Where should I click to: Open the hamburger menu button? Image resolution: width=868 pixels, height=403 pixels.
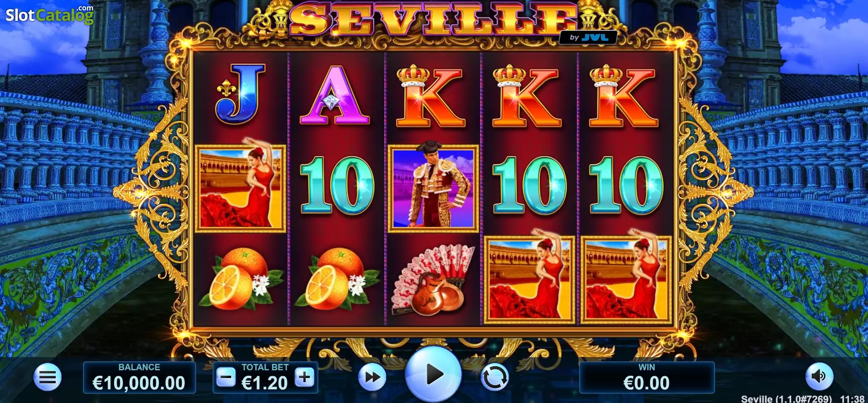[x=47, y=377]
